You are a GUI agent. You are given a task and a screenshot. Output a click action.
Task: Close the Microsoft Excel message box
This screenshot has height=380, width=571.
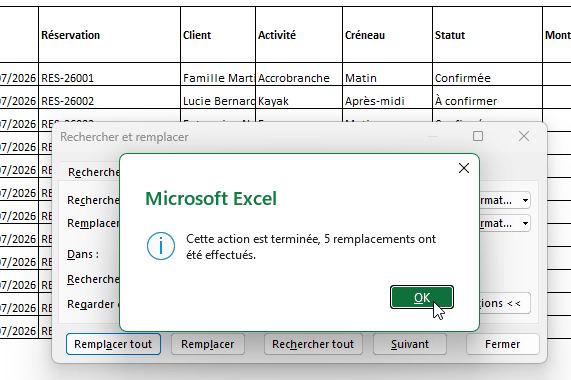[464, 168]
